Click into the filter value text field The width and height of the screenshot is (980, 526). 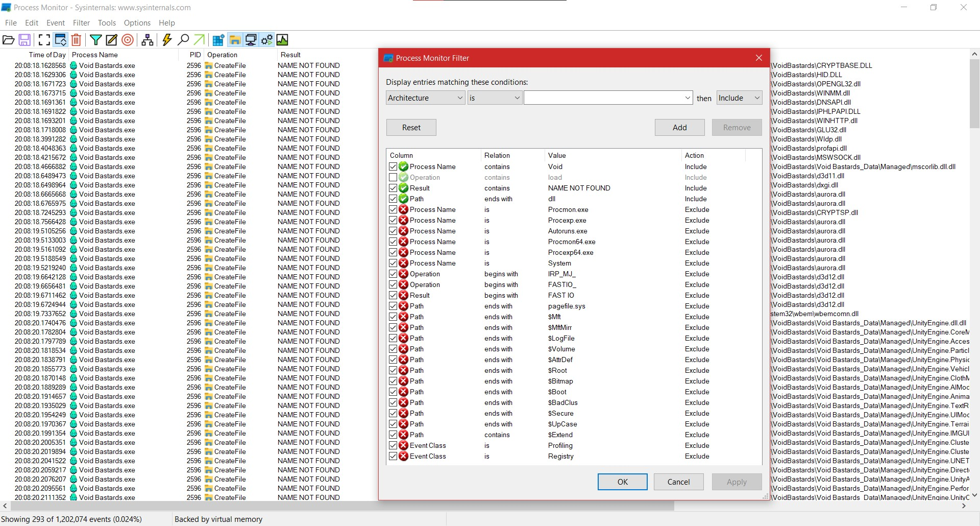(603, 98)
